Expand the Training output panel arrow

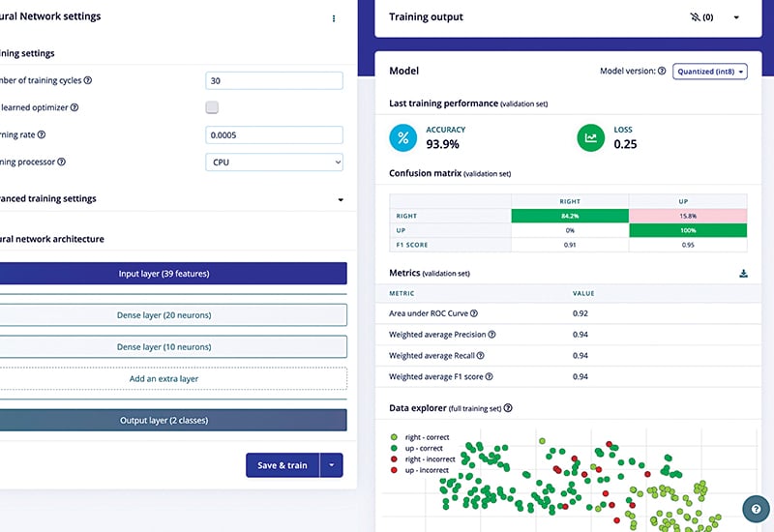coord(736,17)
